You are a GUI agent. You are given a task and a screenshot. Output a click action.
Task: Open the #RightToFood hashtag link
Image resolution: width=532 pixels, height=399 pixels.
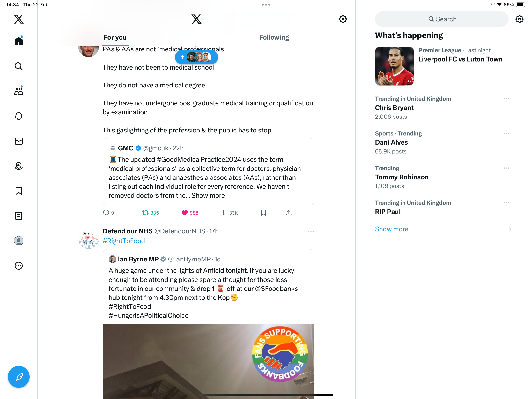(124, 241)
